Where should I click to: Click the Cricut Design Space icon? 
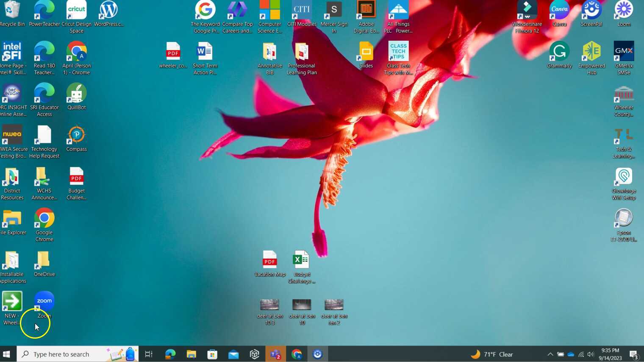point(76,10)
